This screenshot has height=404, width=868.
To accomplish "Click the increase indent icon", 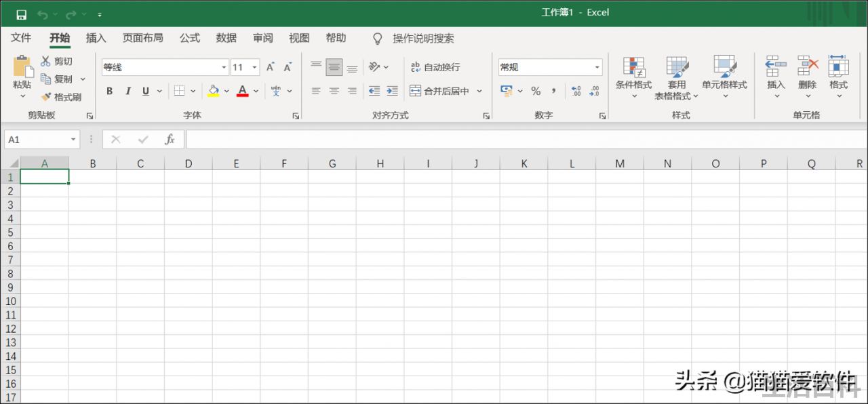I will point(392,91).
